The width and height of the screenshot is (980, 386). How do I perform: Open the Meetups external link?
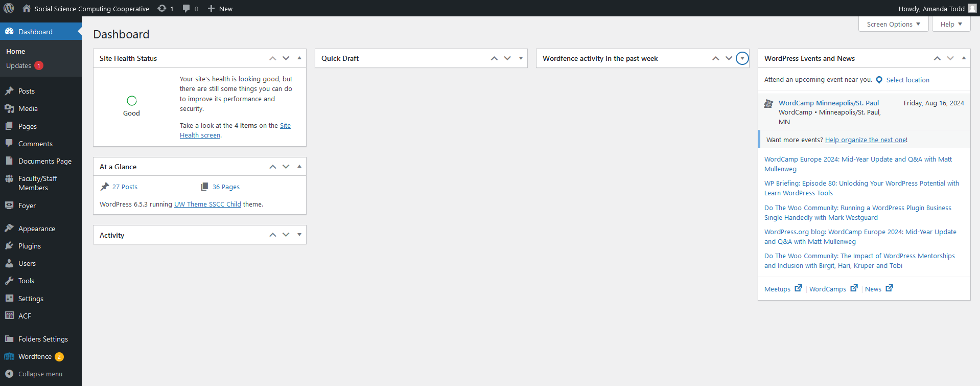tap(783, 289)
